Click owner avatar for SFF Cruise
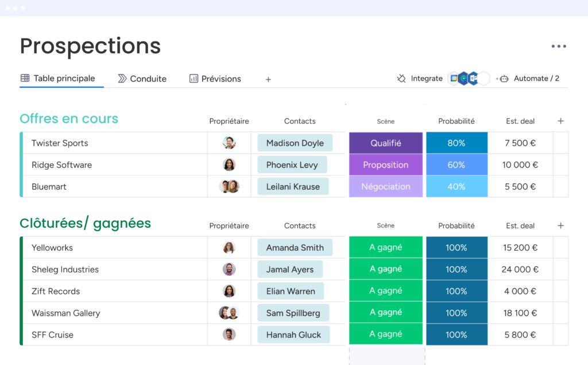 point(229,335)
